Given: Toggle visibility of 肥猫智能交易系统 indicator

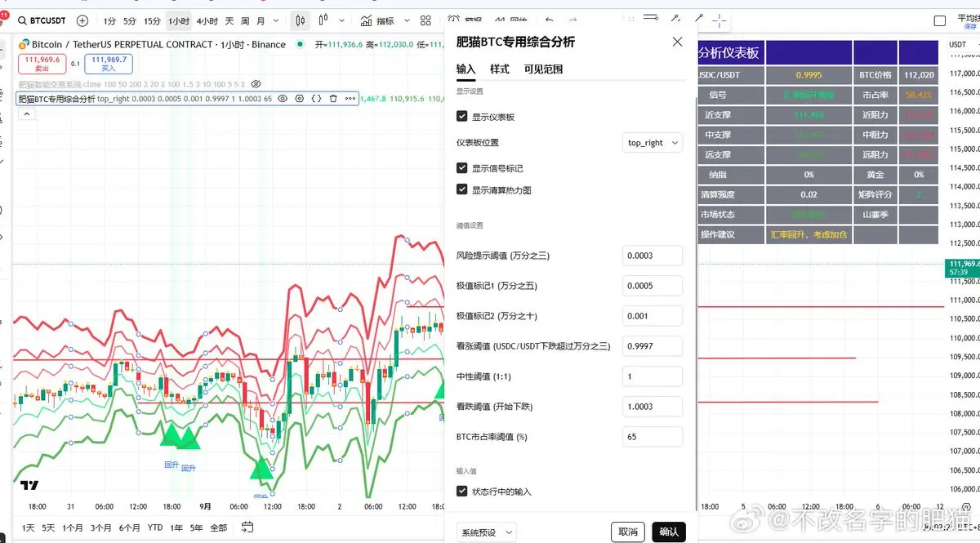Looking at the screenshot, I should pos(256,84).
